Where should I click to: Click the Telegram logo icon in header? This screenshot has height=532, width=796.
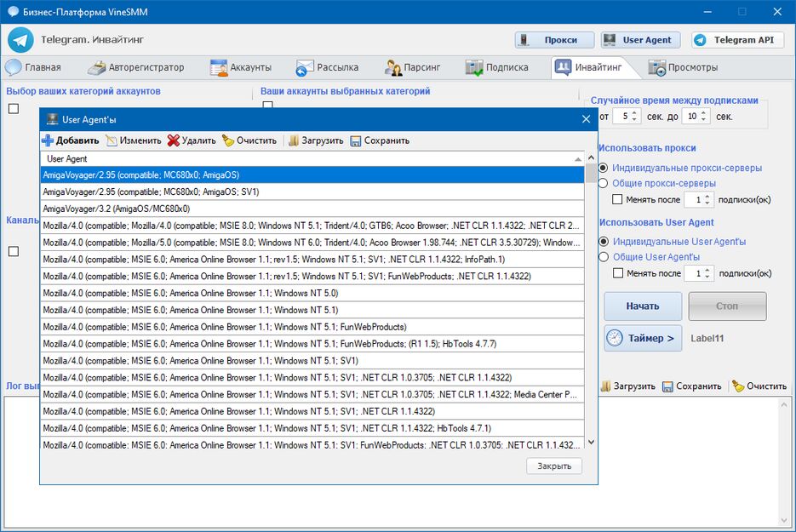(20, 40)
